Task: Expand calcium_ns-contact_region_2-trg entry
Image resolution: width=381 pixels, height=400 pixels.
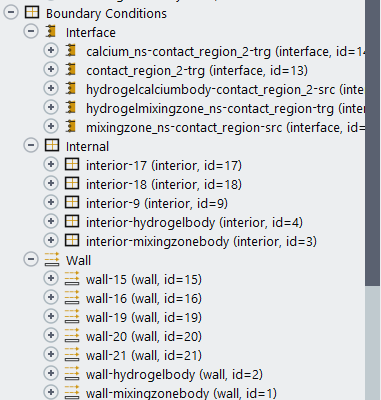Action: coord(51,51)
